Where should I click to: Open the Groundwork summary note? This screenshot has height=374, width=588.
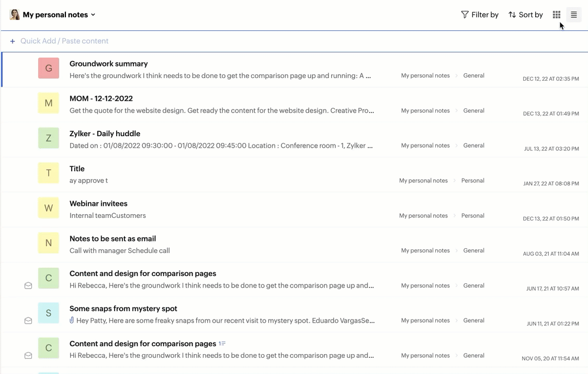[x=109, y=64]
